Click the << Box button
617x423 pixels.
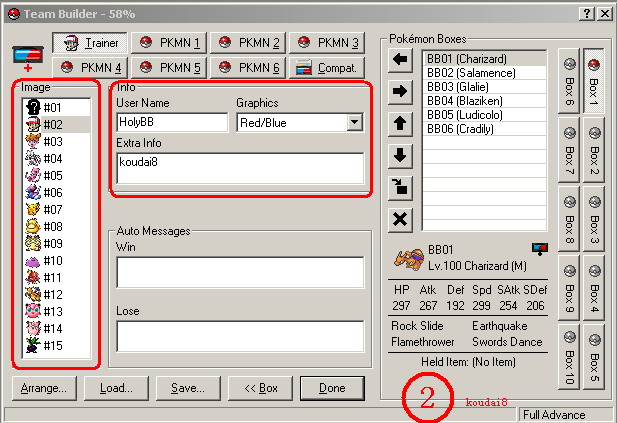[x=260, y=388]
